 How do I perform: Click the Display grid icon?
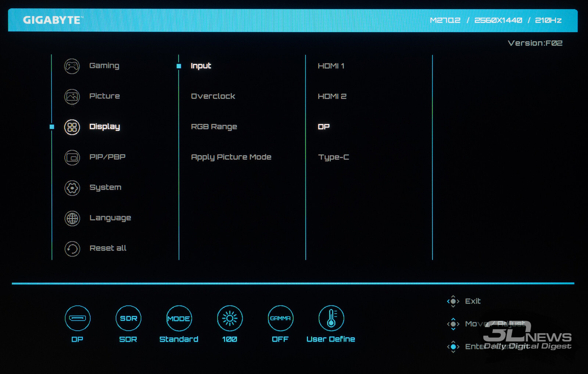(72, 127)
